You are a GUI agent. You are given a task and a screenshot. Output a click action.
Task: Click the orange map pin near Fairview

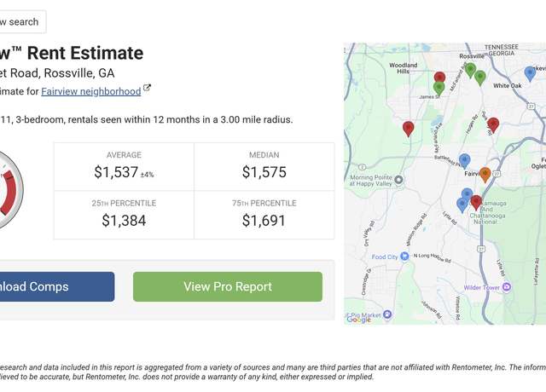485,175
